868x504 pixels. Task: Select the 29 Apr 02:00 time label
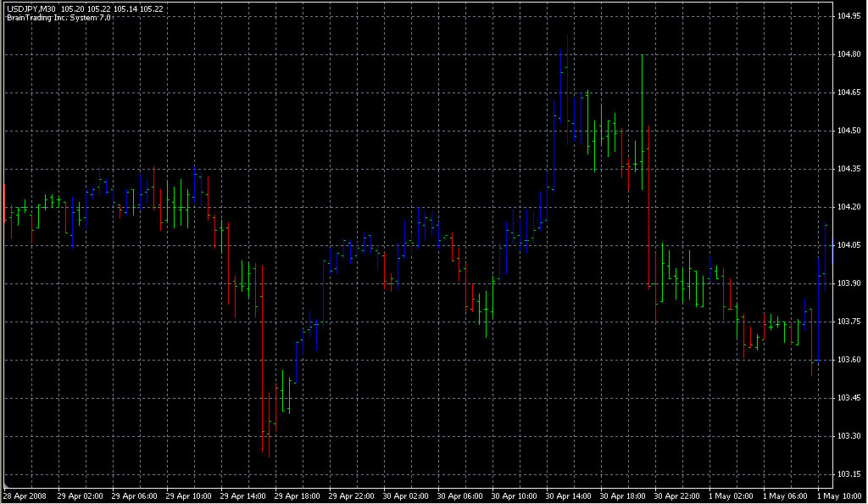pos(79,496)
